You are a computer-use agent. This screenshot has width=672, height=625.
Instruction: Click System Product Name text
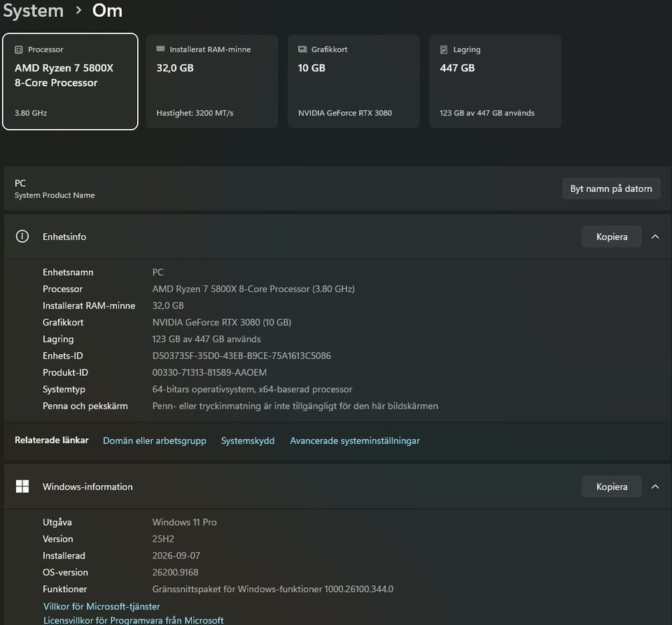[55, 195]
